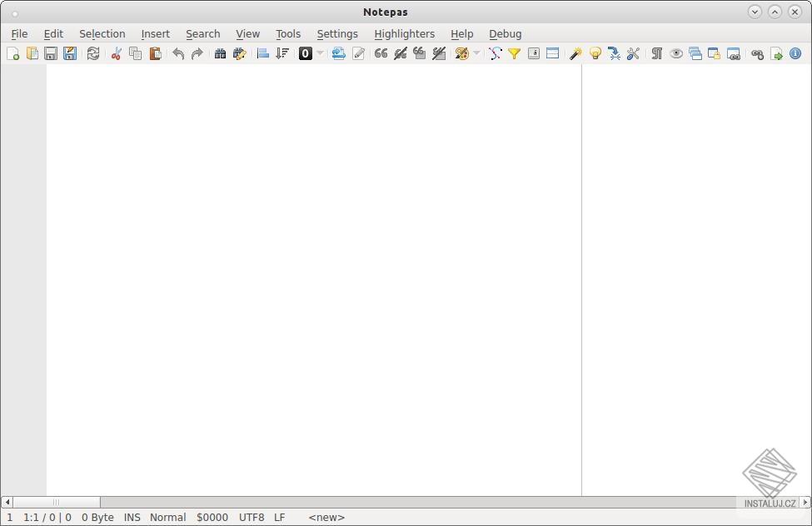Open UTF8 encoding selector in status bar

coord(252,517)
